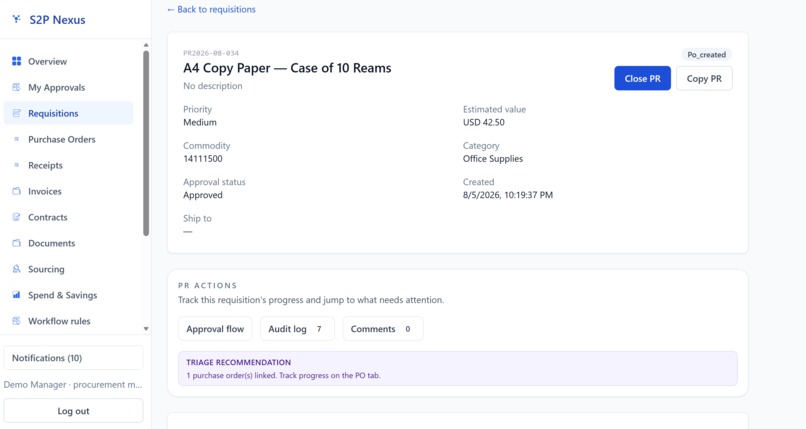Click the PR ACTIONS heading

tap(208, 285)
